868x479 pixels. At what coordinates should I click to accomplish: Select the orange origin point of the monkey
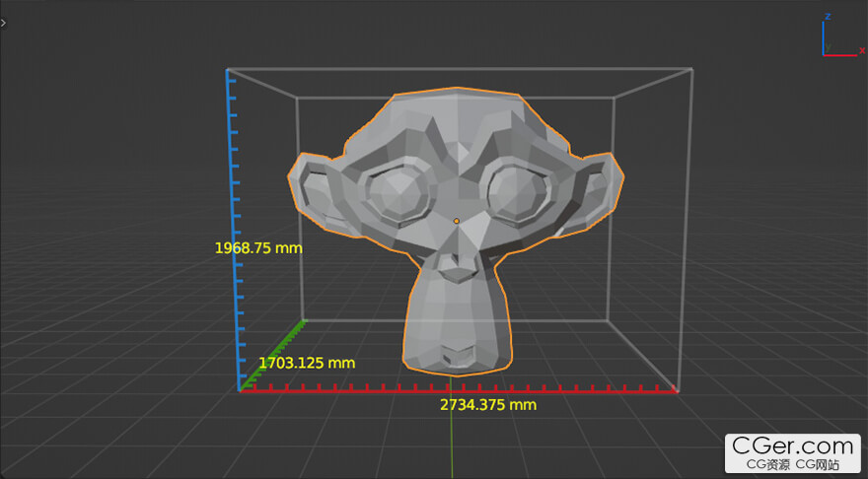pos(456,221)
